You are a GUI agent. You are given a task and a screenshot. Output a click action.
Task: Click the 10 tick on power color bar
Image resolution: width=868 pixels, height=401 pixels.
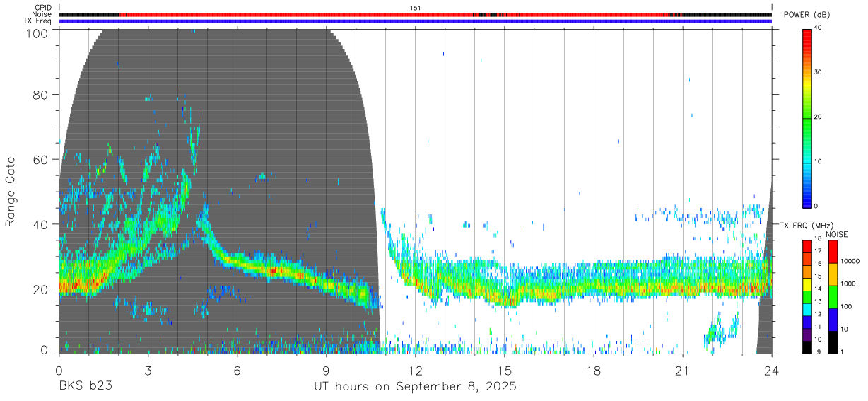(818, 162)
